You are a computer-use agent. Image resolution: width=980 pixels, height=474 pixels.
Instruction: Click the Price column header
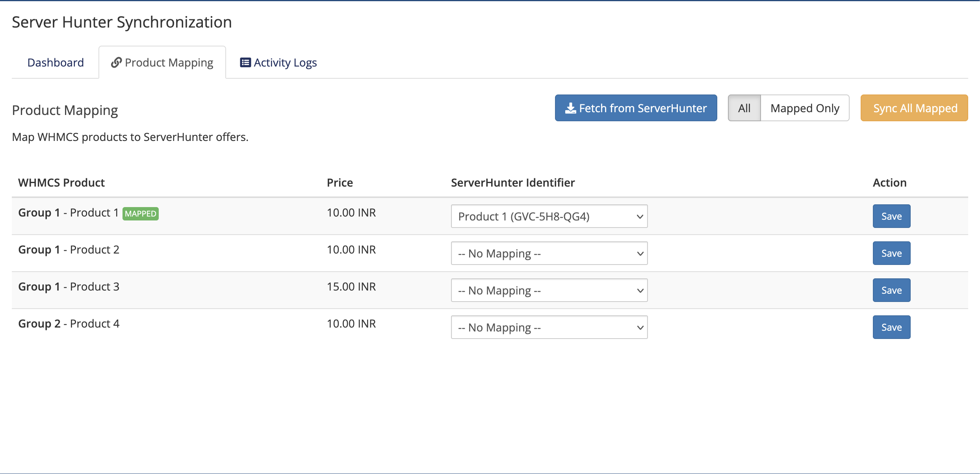pyautogui.click(x=340, y=183)
